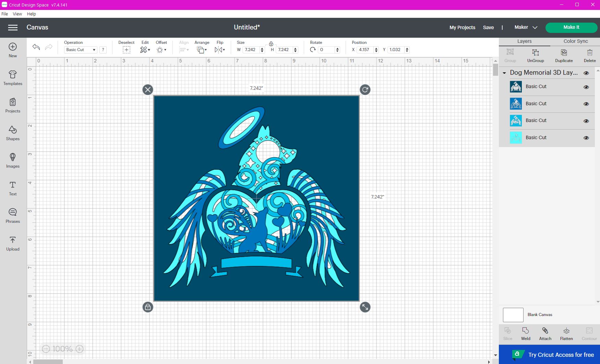Collapse the Dog Memorial 3D layer group
The height and width of the screenshot is (364, 600).
[x=504, y=73]
